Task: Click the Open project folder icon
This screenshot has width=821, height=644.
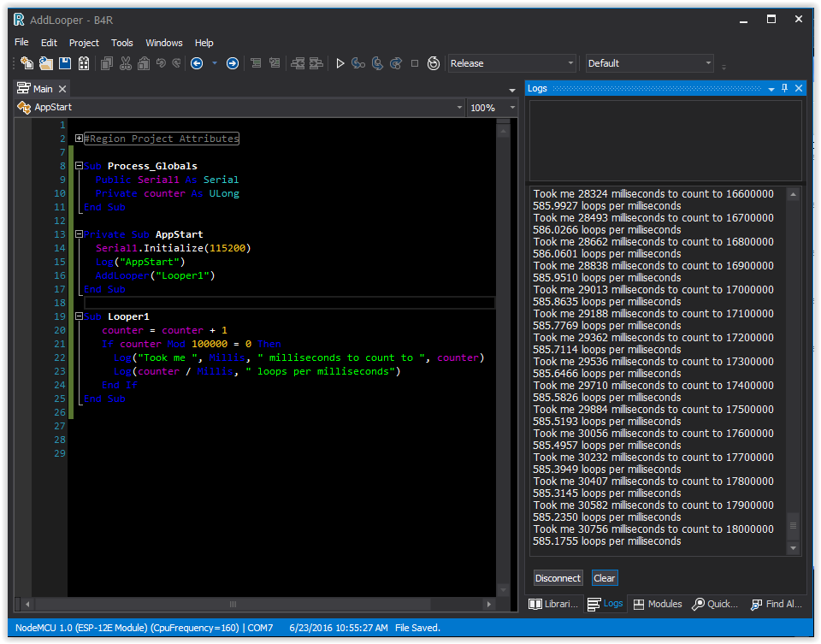Action: 46,63
